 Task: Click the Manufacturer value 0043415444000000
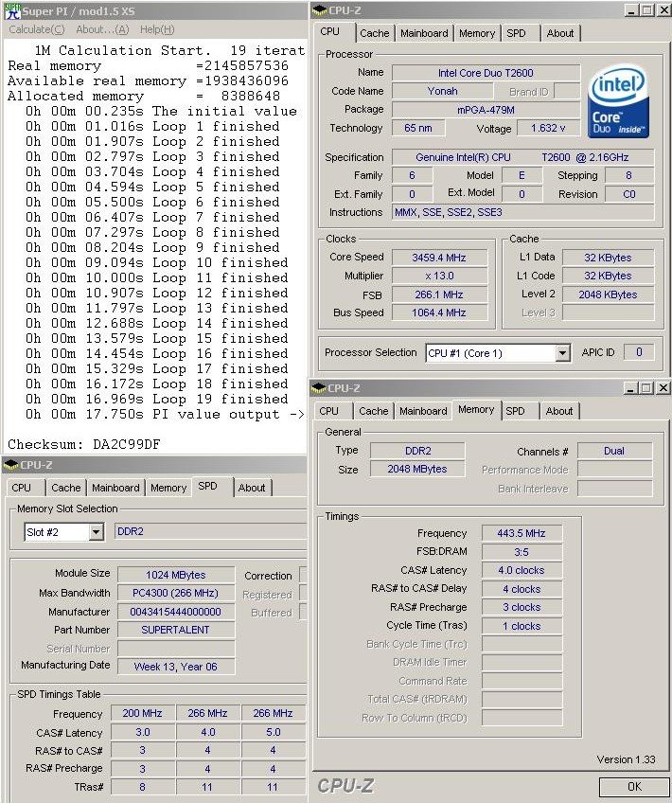coord(175,612)
